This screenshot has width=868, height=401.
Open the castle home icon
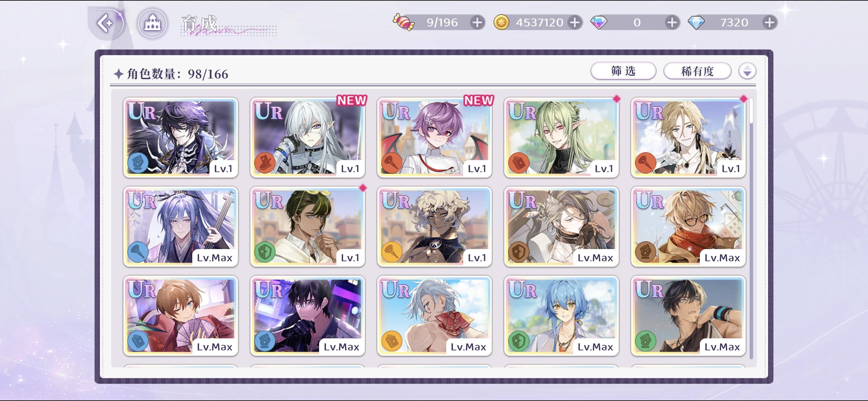pyautogui.click(x=152, y=23)
